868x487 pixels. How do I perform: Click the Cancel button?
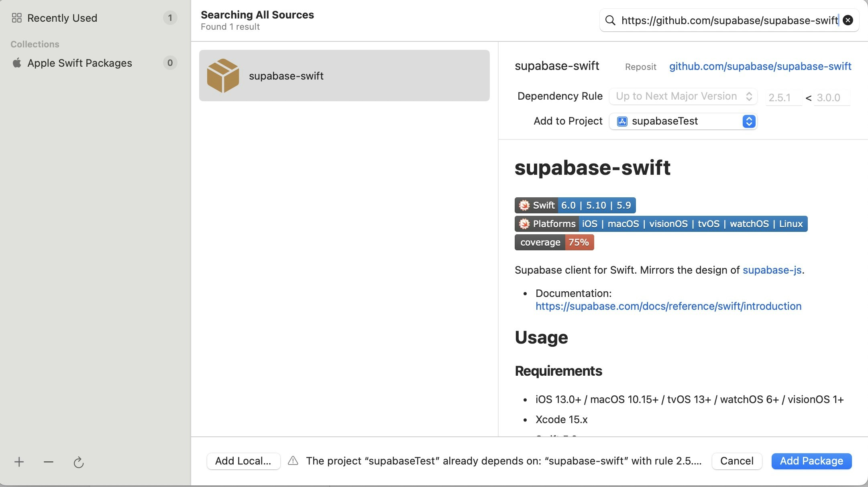[737, 461]
